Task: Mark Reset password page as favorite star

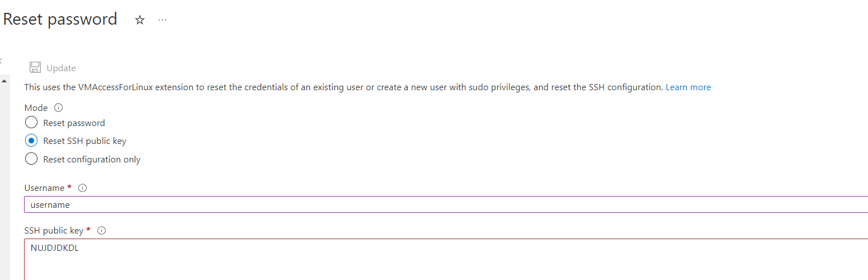Action: (140, 20)
